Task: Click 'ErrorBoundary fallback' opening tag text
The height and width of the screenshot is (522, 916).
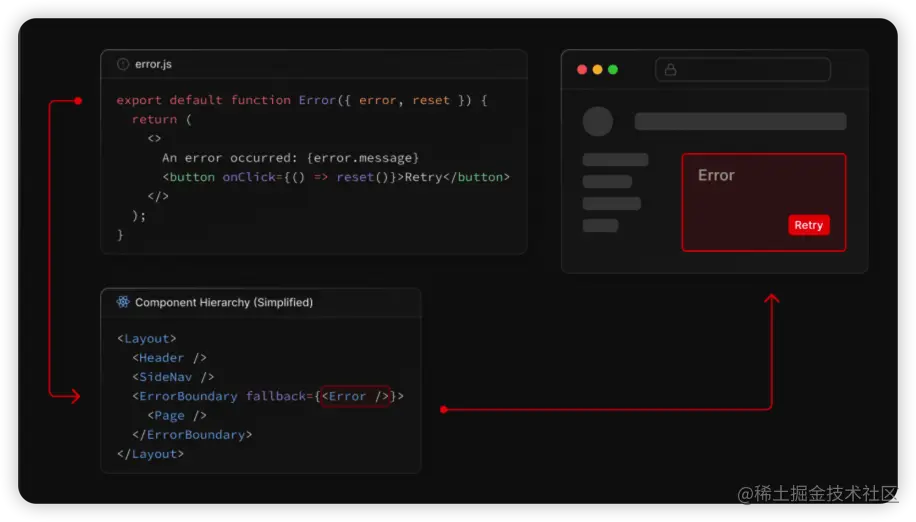Action: pos(268,396)
